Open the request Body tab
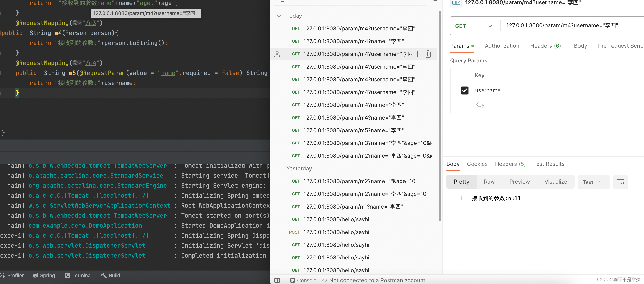The image size is (644, 284). (580, 46)
